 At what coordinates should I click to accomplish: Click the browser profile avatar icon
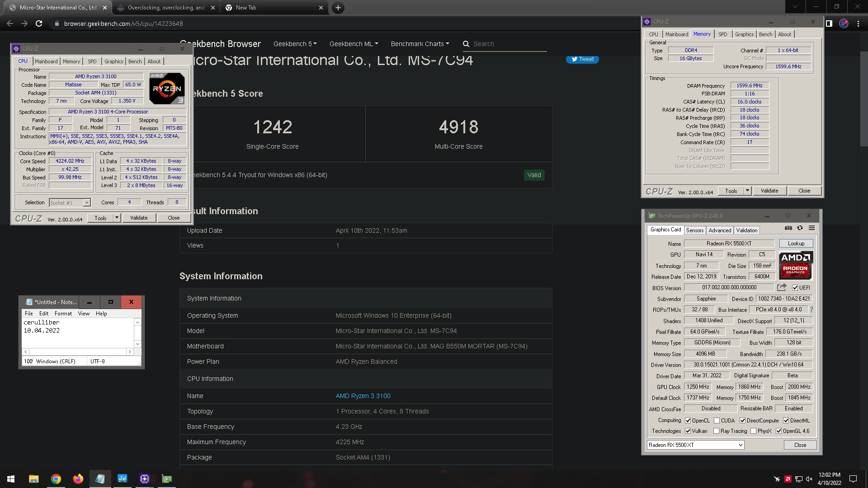pyautogui.click(x=844, y=23)
